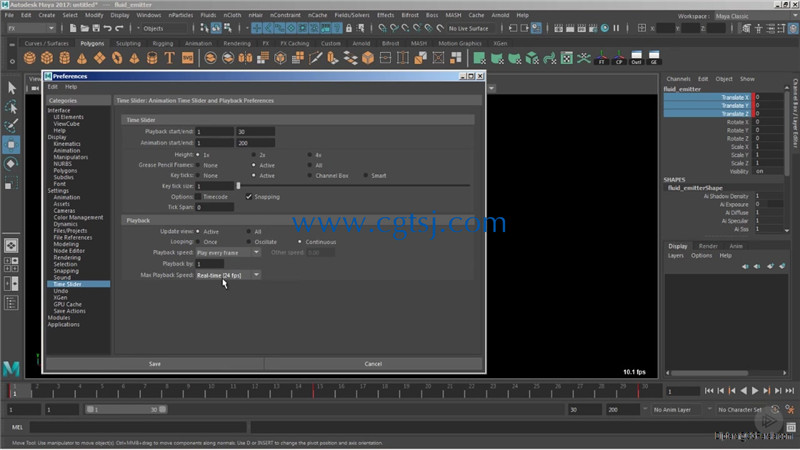Open the FX menu set dropdown
Image resolution: width=800 pixels, height=450 pixels.
pyautogui.click(x=31, y=29)
